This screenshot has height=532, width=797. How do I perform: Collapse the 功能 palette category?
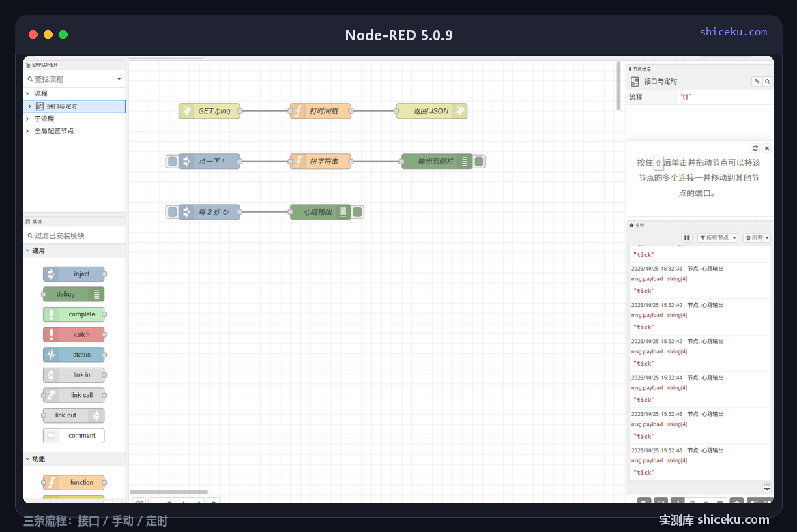tap(74, 459)
